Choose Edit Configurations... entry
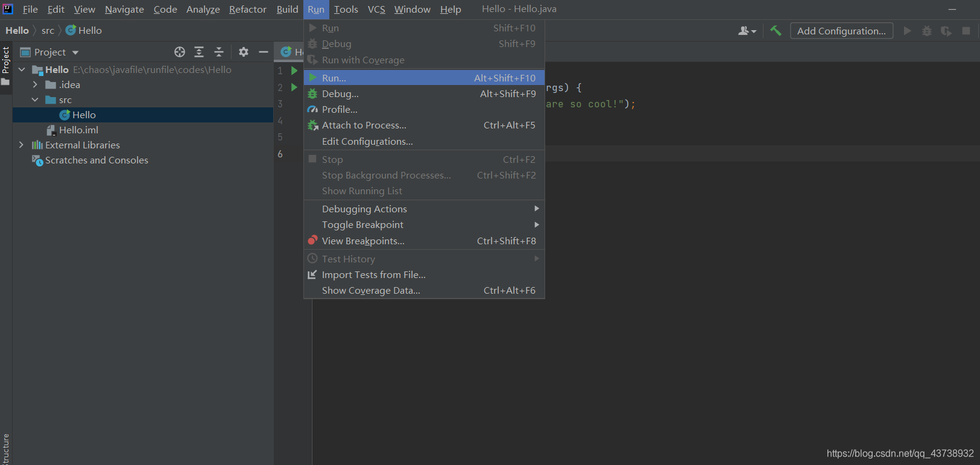This screenshot has height=465, width=980. 424,141
